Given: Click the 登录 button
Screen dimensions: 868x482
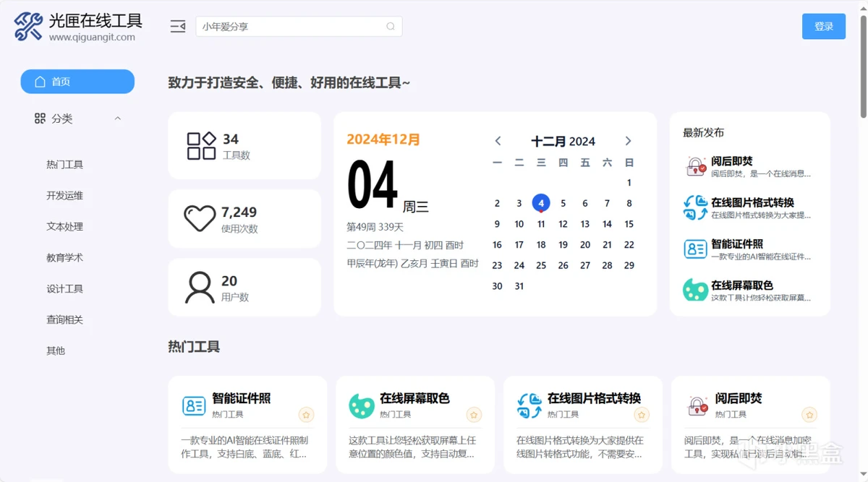Looking at the screenshot, I should 823,27.
